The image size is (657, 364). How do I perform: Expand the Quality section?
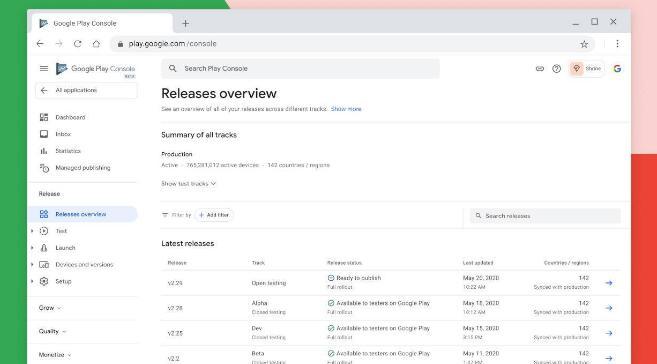(52, 331)
